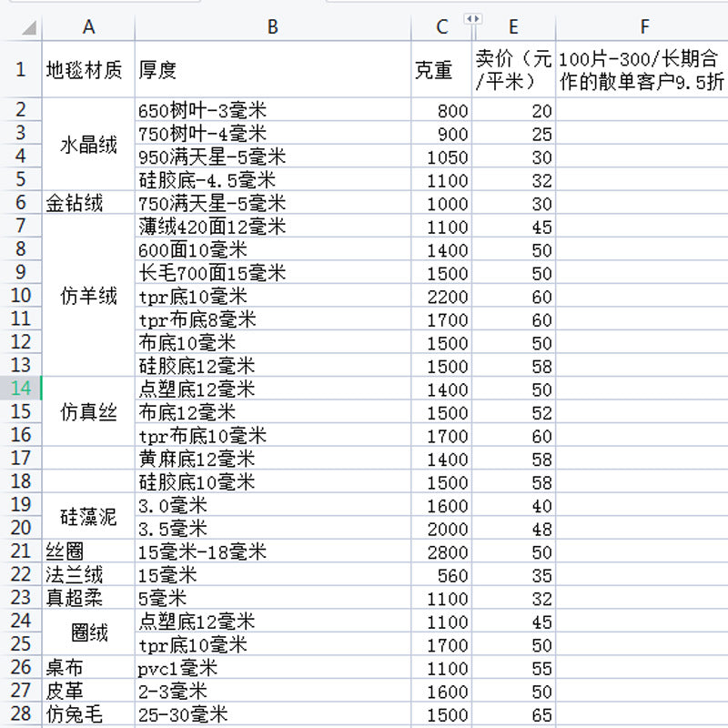Select cell 15毫米-18毫米 in 丝圈 row
Image resolution: width=728 pixels, height=728 pixels.
click(x=272, y=551)
